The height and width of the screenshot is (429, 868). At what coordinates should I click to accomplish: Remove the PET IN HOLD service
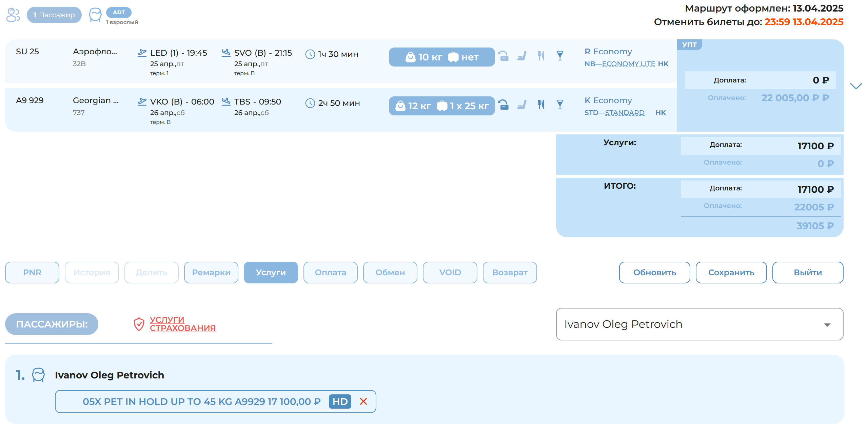363,402
